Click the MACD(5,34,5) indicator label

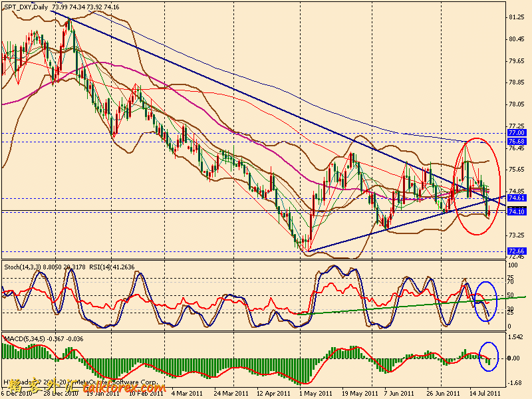click(25, 338)
